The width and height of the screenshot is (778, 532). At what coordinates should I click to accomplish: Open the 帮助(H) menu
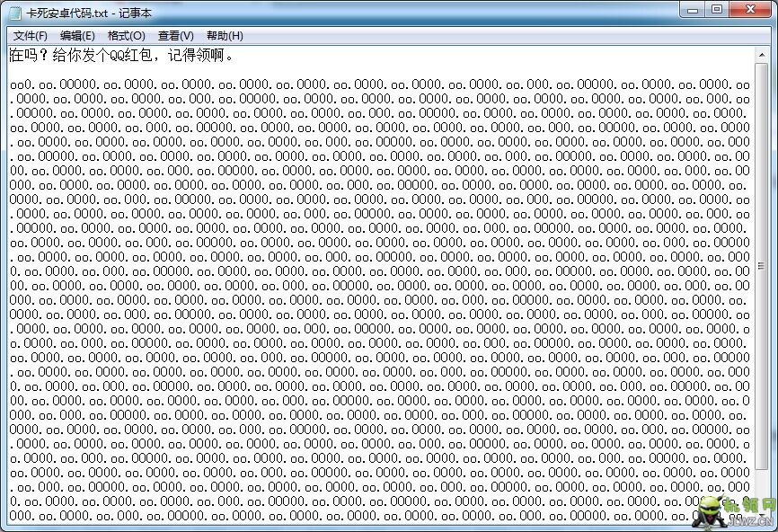pos(225,36)
